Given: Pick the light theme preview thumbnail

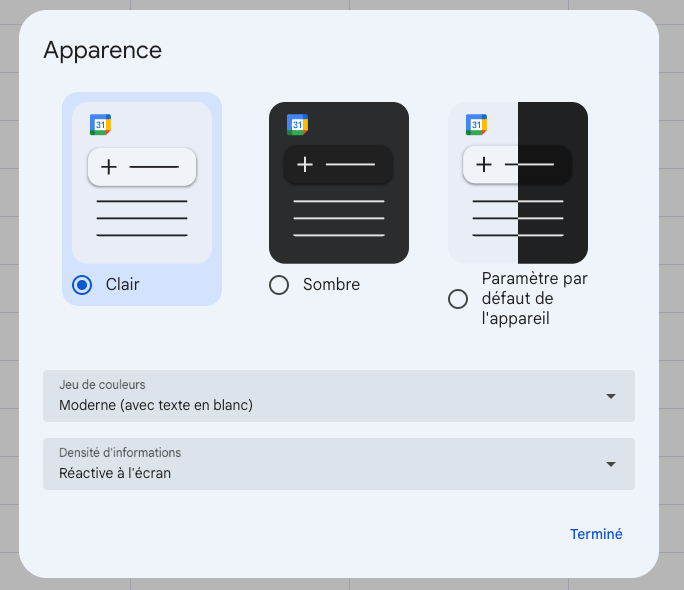Looking at the screenshot, I should tap(142, 183).
